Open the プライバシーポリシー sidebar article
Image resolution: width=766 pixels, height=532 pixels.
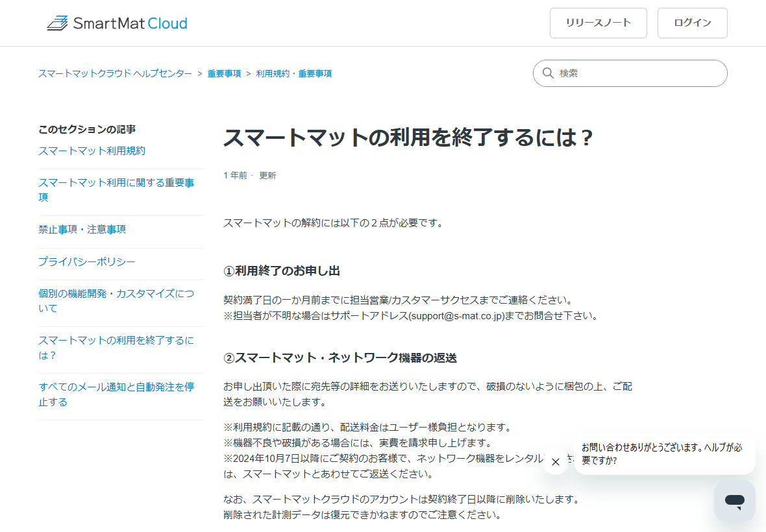[87, 261]
